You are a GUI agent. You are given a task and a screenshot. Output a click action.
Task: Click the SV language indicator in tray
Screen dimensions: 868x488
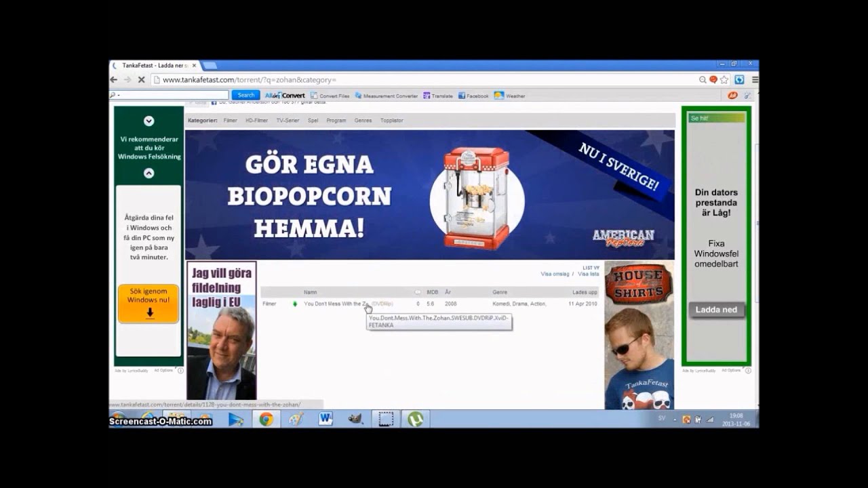coord(662,418)
